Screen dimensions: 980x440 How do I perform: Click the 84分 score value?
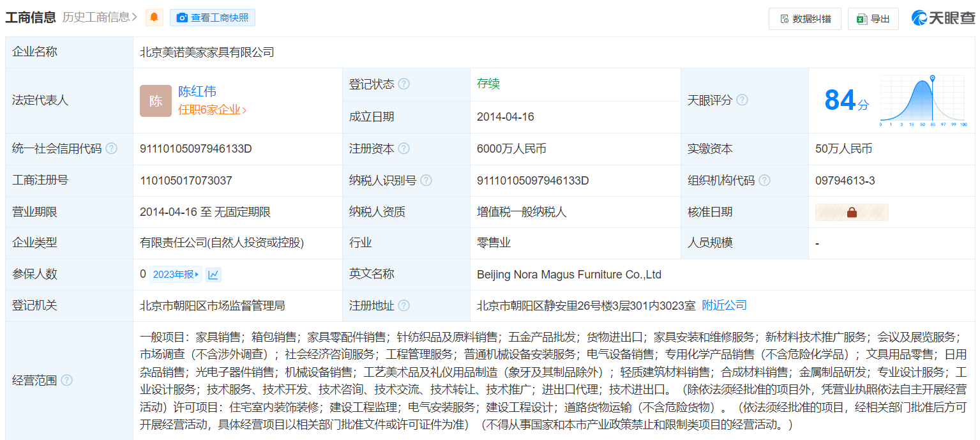[847, 100]
